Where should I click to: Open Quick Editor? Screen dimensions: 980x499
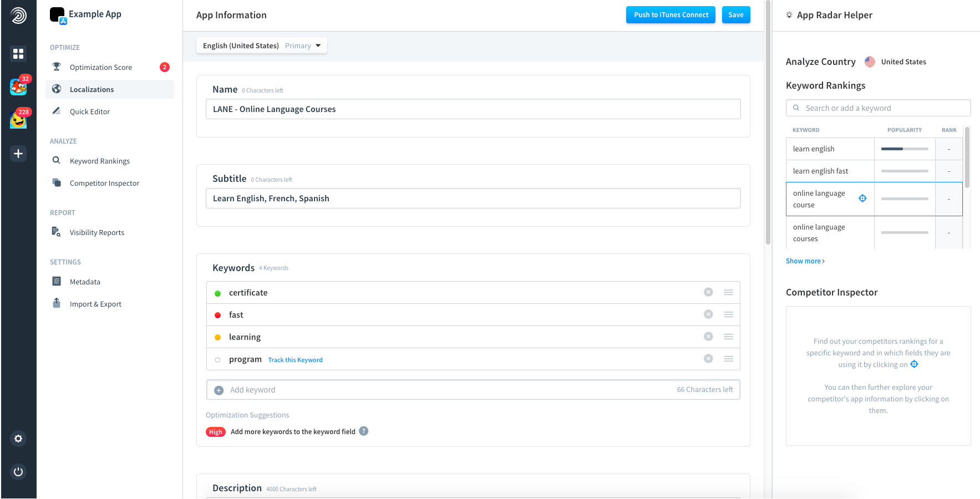(110, 111)
